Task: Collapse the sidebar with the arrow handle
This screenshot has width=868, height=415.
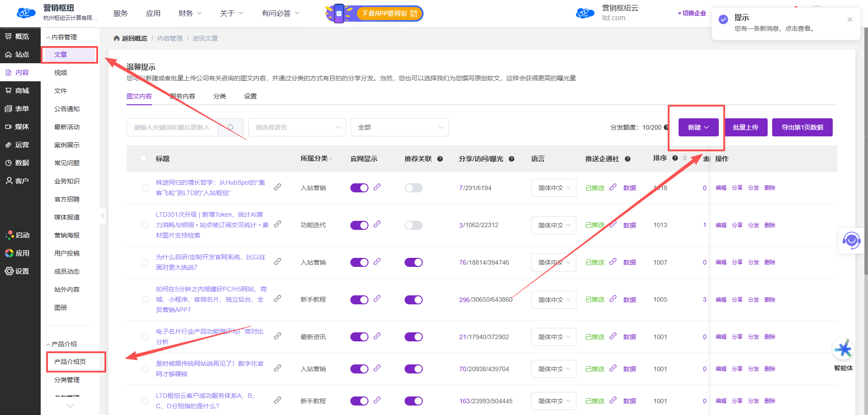Action: [103, 216]
